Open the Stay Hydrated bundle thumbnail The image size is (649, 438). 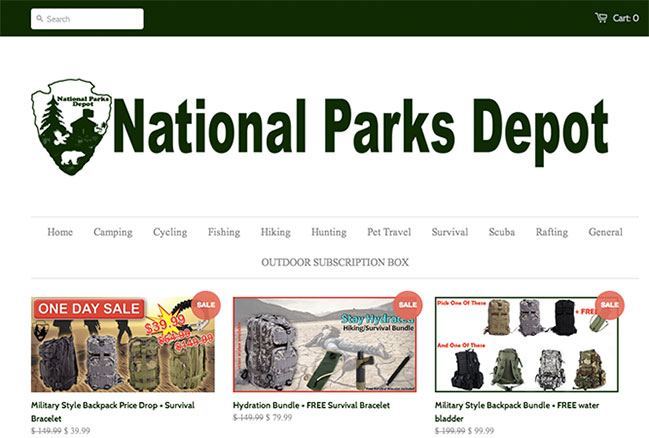pos(325,344)
